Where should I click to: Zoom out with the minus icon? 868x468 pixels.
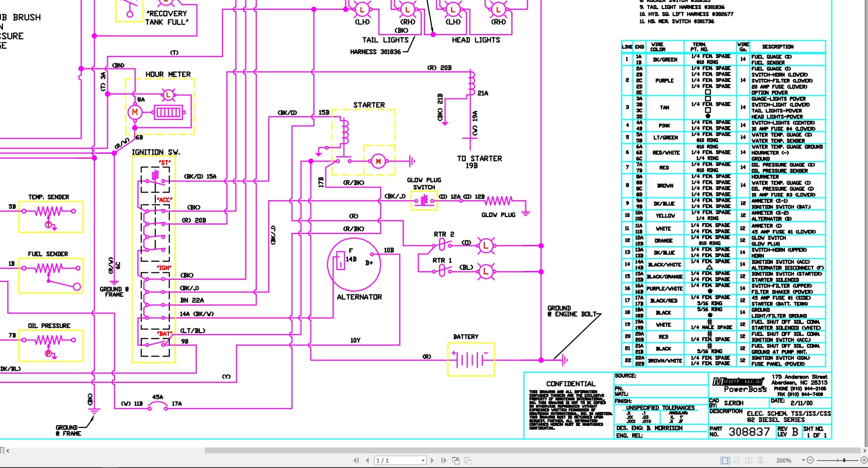[x=811, y=460]
